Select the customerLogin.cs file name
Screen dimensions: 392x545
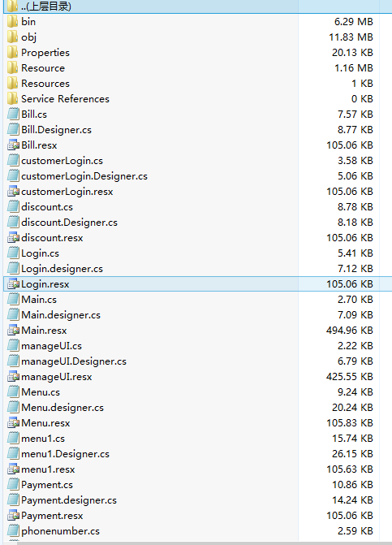coord(62,161)
